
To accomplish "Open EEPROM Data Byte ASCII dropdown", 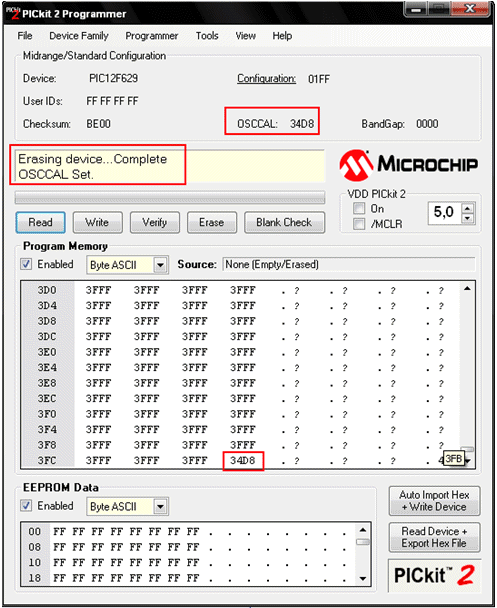I will pyautogui.click(x=160, y=506).
